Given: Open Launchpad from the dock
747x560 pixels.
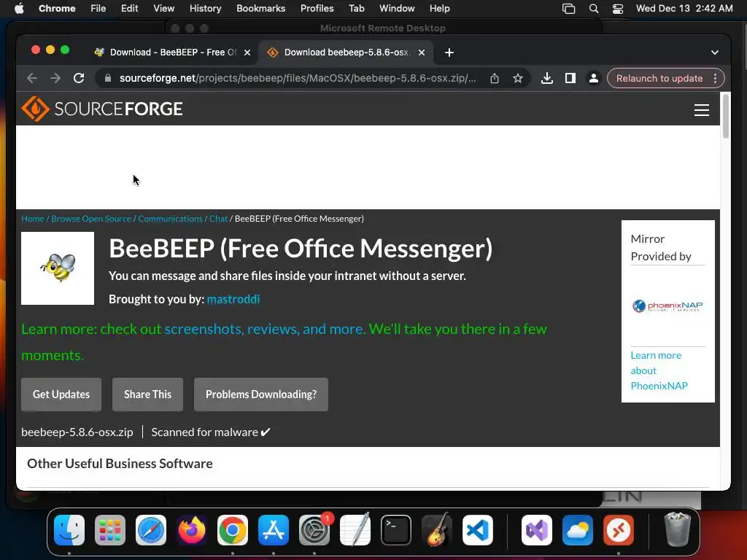Looking at the screenshot, I should click(x=110, y=529).
